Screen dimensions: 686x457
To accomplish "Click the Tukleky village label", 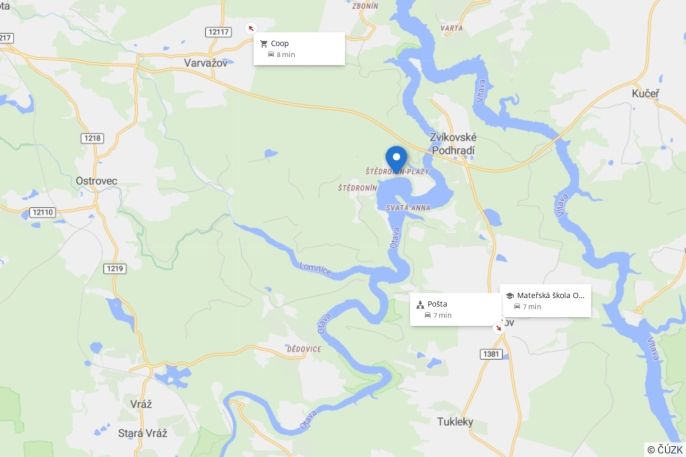I will [455, 422].
